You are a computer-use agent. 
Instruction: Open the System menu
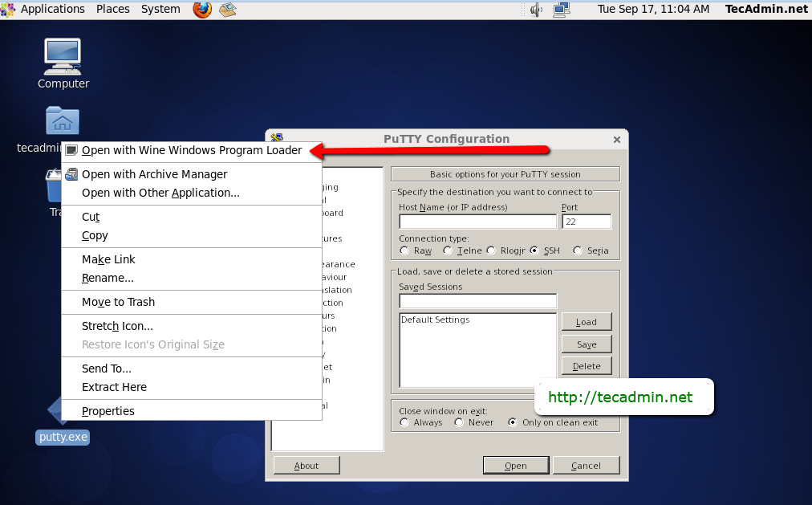[x=160, y=10]
